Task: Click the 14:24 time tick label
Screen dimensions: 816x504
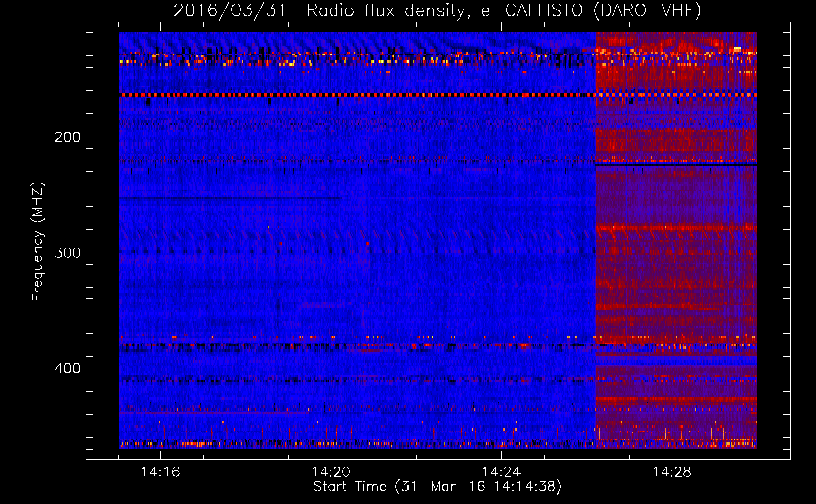Action: coord(501,472)
